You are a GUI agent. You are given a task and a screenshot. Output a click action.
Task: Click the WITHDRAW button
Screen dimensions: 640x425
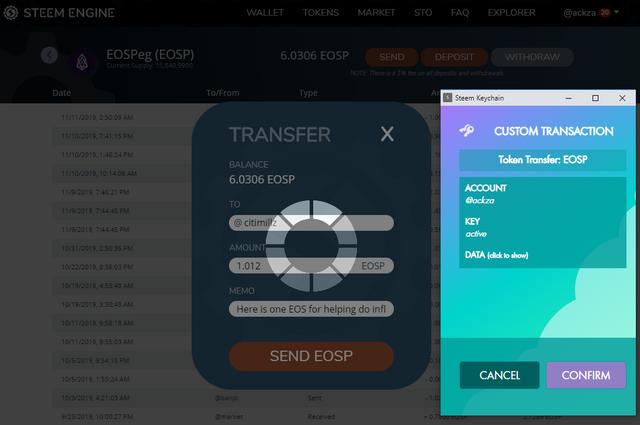tap(532, 57)
